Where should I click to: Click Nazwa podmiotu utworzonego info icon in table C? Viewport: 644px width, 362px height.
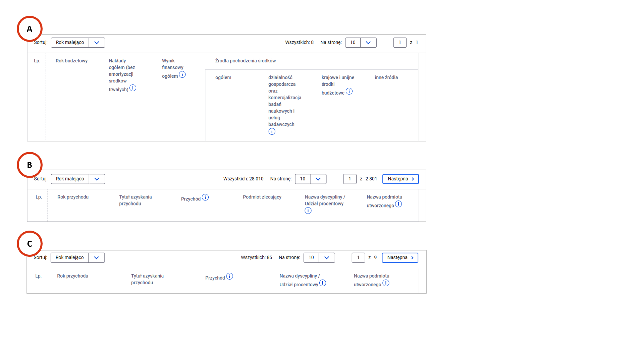[386, 283]
